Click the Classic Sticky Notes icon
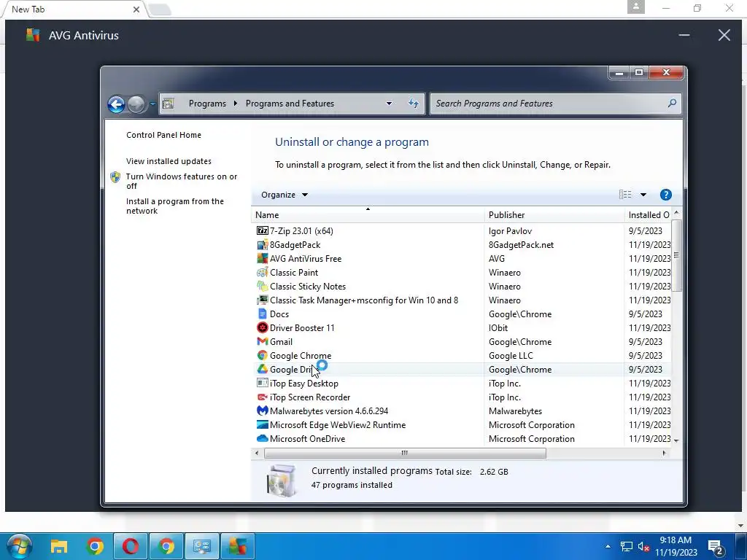The height and width of the screenshot is (560, 747). pos(262,286)
